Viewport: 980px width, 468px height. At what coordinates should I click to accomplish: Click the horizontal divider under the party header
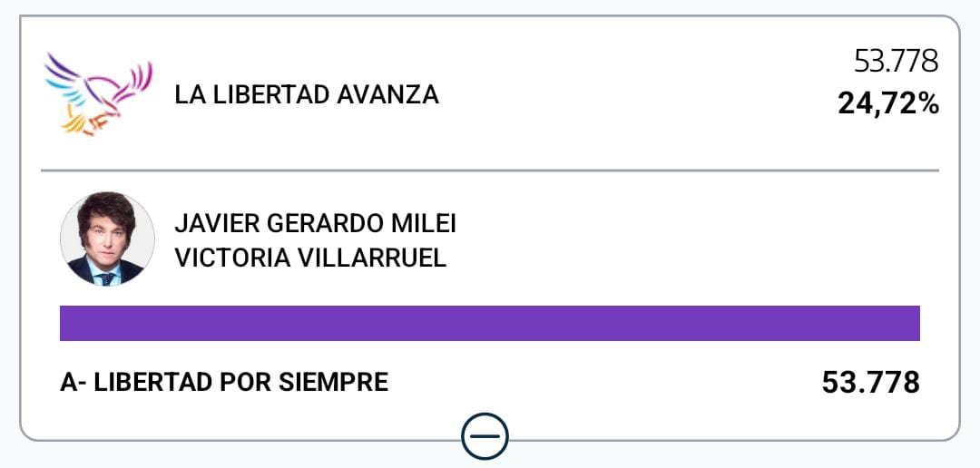(490, 171)
